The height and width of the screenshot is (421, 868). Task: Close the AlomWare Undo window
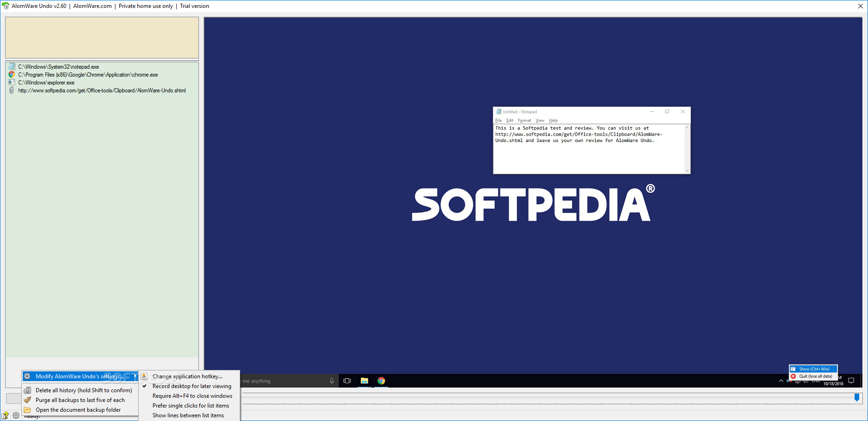(x=861, y=6)
